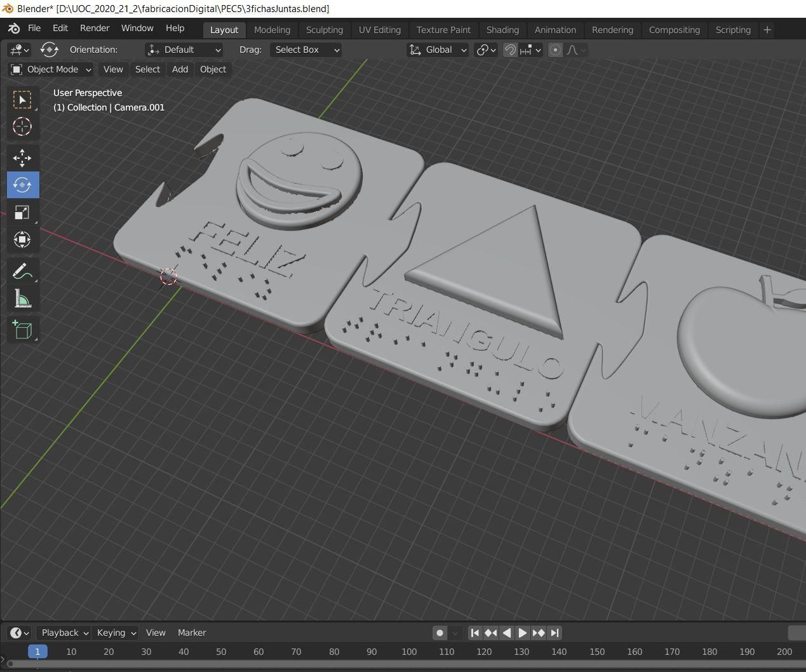Screen dimensions: 806x672
Task: Activate the Add Cube tool
Action: [x=22, y=329]
